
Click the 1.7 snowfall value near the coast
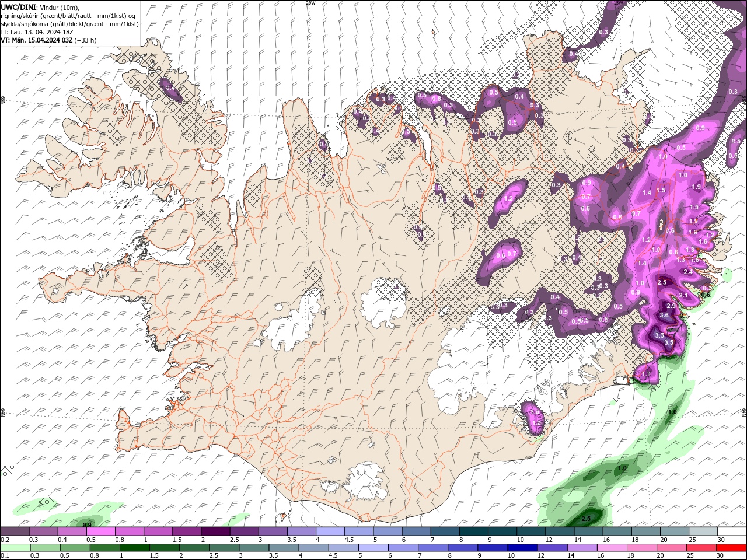(646, 374)
